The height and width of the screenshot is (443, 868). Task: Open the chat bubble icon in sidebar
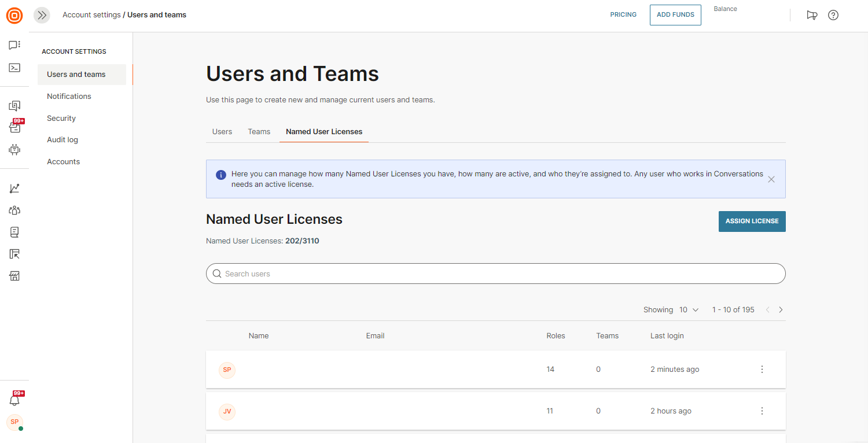pos(14,45)
